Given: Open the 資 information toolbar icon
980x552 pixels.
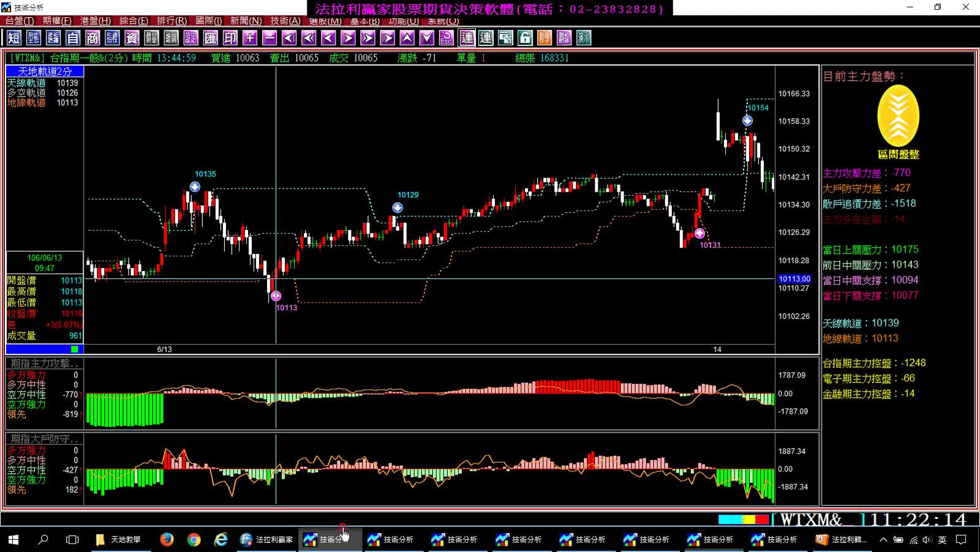Looking at the screenshot, I should tap(132, 38).
